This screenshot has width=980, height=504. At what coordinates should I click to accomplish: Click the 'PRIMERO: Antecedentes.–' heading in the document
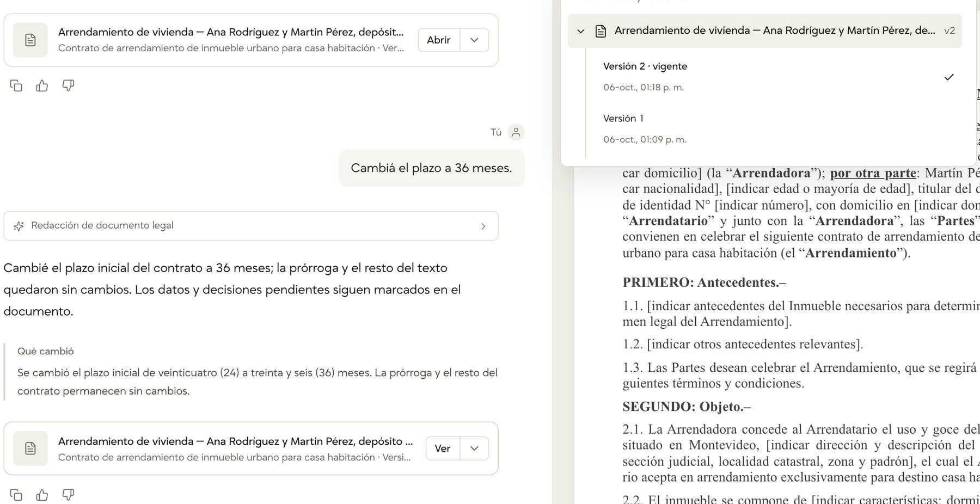[705, 282]
